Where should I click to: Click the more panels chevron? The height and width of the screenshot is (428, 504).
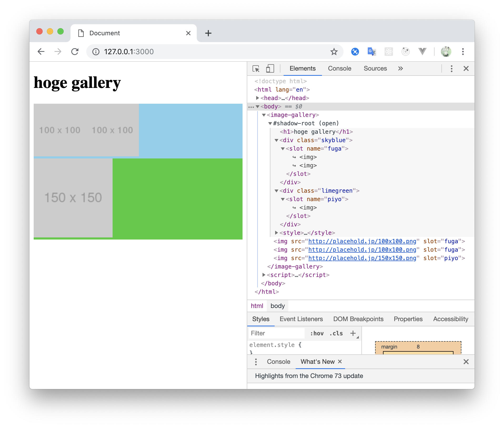pyautogui.click(x=400, y=68)
